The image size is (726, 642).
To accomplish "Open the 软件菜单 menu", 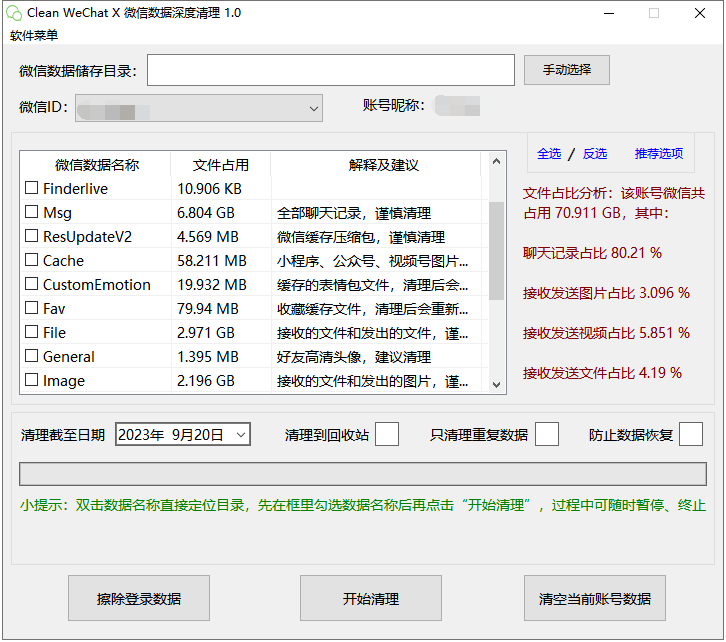I will [34, 35].
